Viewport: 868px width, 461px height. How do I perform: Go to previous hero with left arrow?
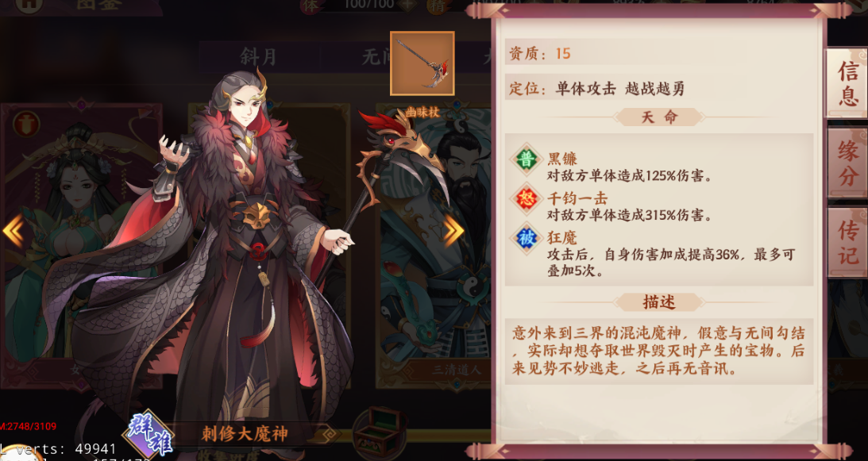point(14,231)
